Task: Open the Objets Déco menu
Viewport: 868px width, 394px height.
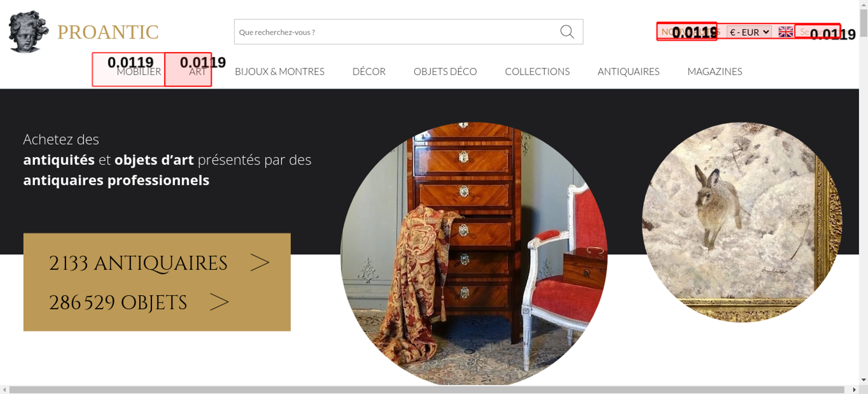Action: (445, 72)
